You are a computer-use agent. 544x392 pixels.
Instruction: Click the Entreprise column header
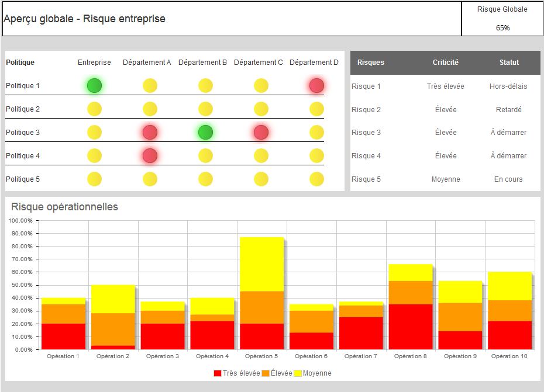pyautogui.click(x=94, y=63)
